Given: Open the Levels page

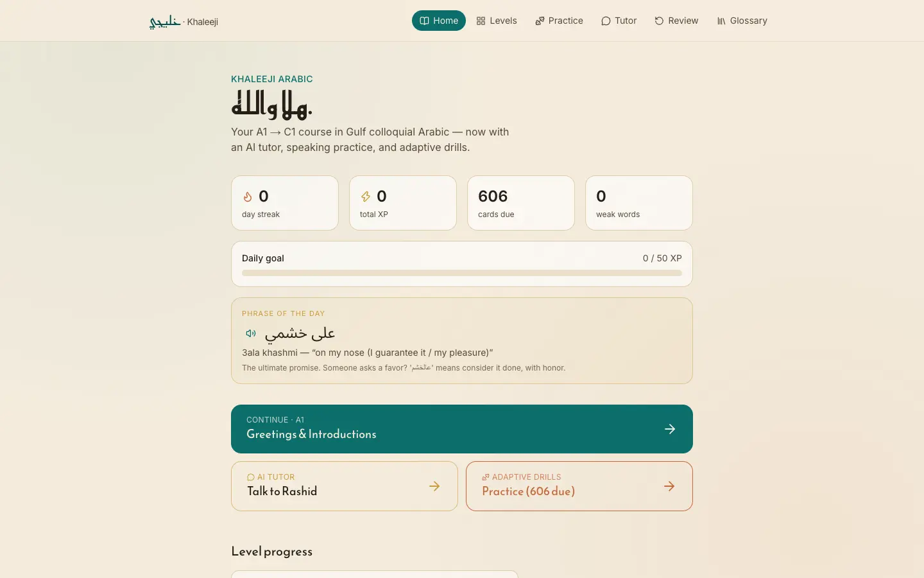Looking at the screenshot, I should point(497,21).
